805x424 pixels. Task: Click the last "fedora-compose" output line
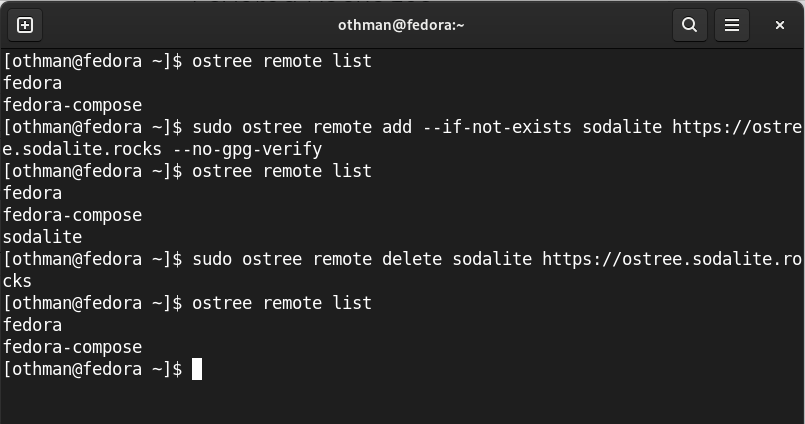[x=72, y=347]
